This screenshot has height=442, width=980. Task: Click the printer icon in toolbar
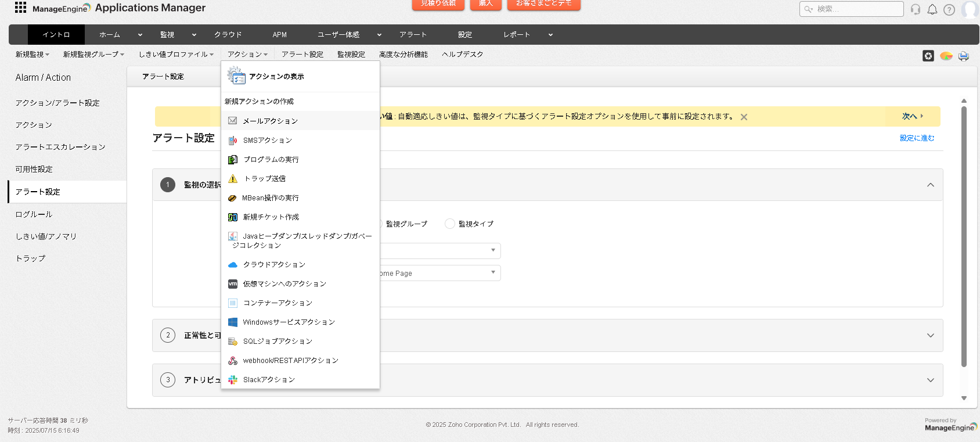point(964,56)
